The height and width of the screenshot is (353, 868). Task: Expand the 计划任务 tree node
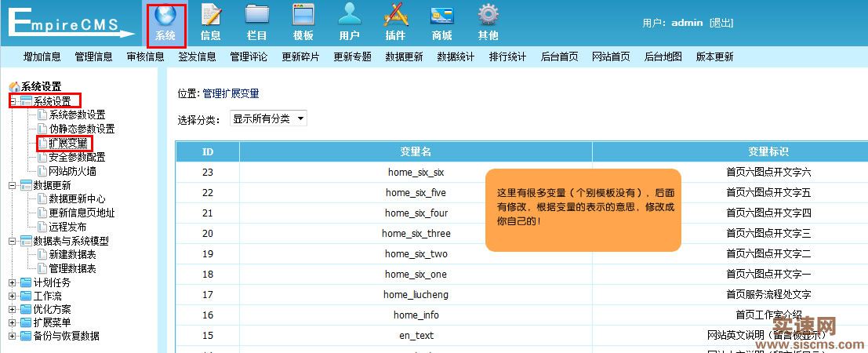13,282
